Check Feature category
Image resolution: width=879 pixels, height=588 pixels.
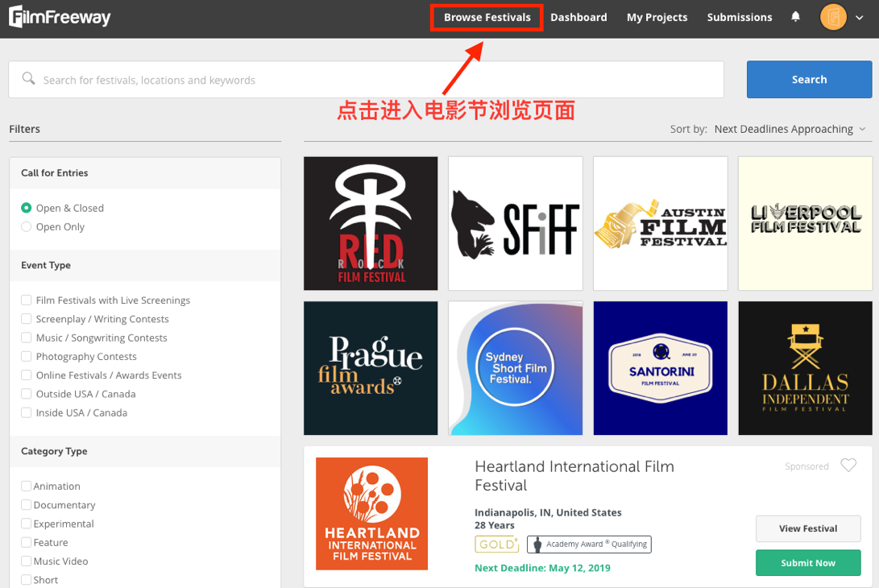[27, 543]
